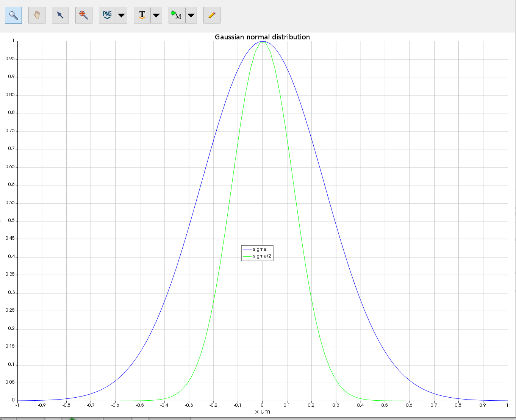The height and width of the screenshot is (420, 516).
Task: Click the 0.5 tick on x-axis
Action: click(x=385, y=405)
